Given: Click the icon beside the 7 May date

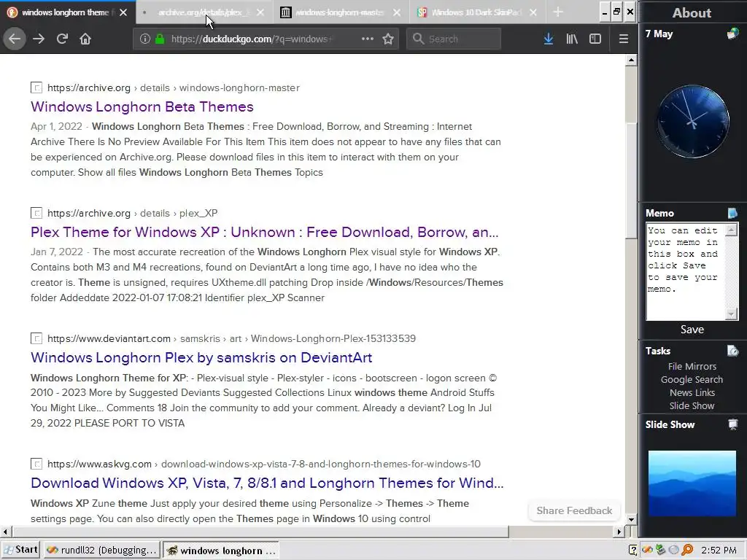Looking at the screenshot, I should click(732, 34).
